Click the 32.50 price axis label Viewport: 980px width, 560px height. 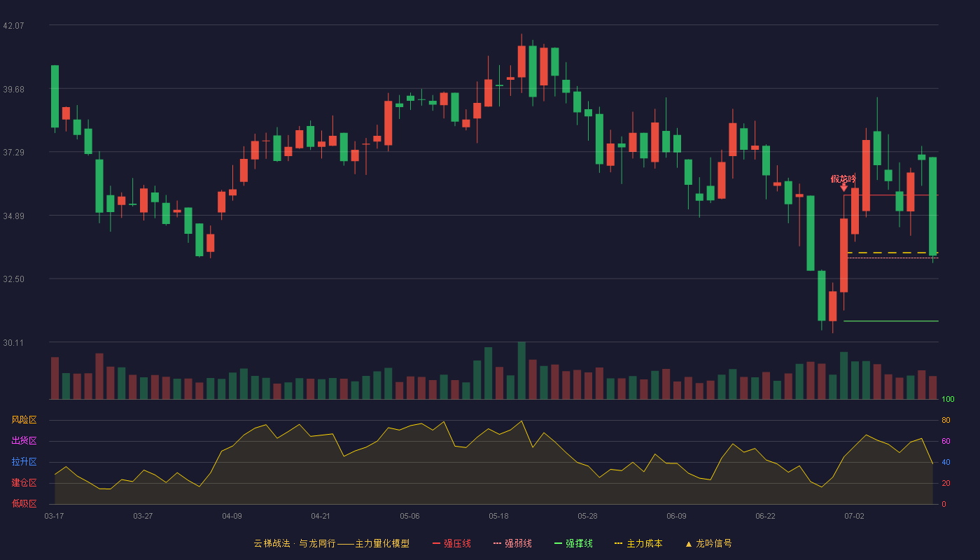(x=13, y=279)
